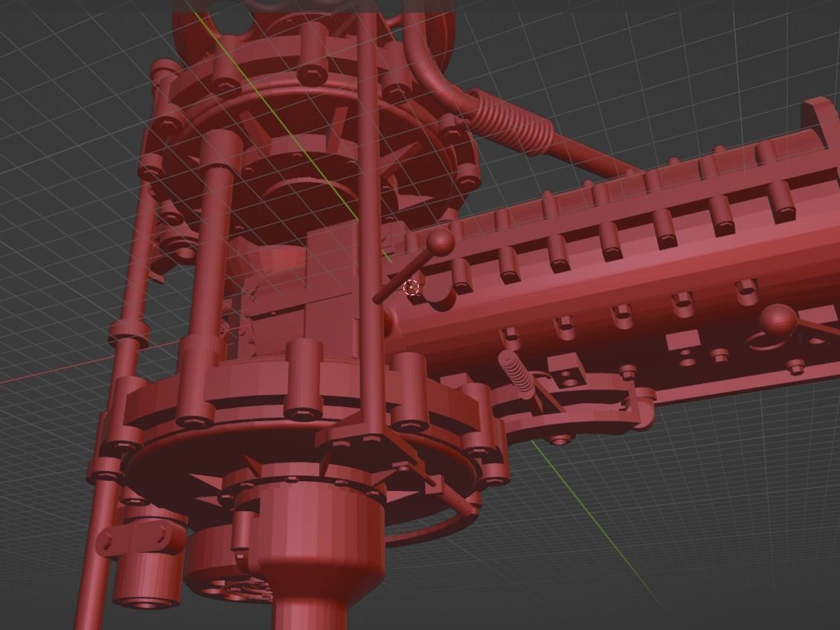Select the large coil spring on the angled rod
The width and height of the screenshot is (840, 630).
pyautogui.click(x=510, y=121)
